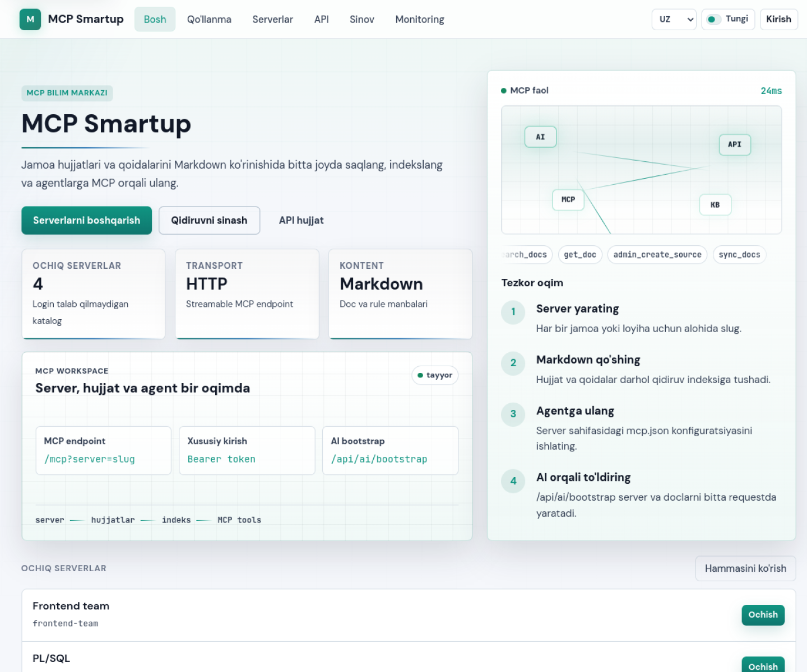
Task: Select the Bosh navigation tab
Action: [x=155, y=19]
